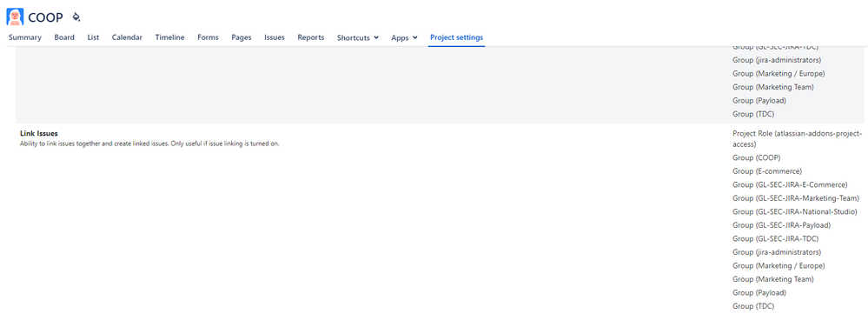The width and height of the screenshot is (868, 314).
Task: Click the Link Issues permission heading
Action: pos(39,133)
